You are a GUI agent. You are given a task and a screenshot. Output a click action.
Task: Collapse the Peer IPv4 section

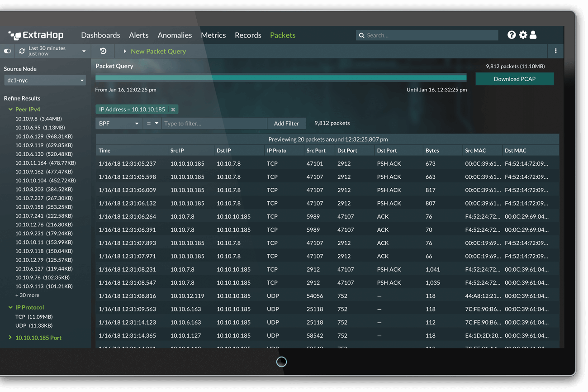click(x=11, y=110)
